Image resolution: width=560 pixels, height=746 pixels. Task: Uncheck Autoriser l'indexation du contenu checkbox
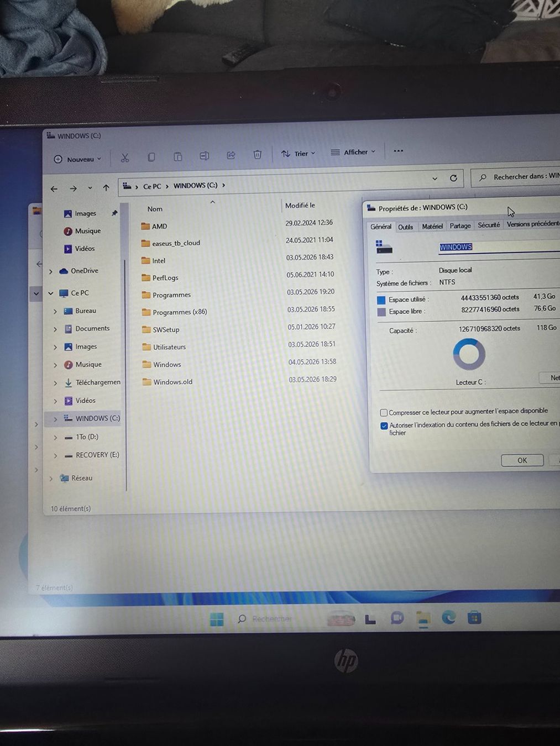tap(384, 425)
